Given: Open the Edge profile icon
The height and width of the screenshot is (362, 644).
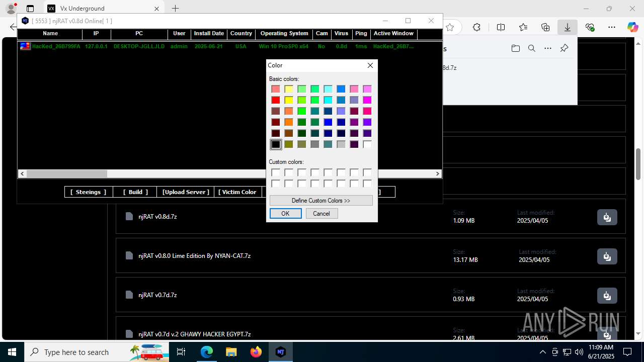Looking at the screenshot, I should click(11, 9).
